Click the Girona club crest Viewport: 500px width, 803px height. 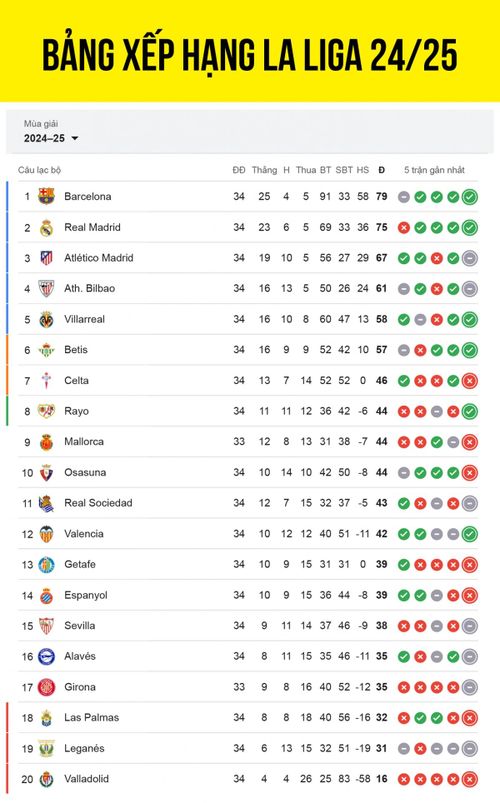46,687
